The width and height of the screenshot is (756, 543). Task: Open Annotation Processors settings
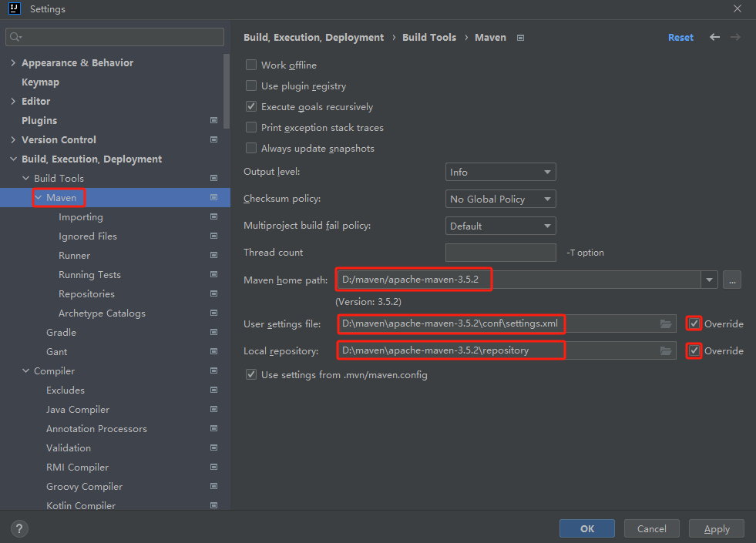96,429
